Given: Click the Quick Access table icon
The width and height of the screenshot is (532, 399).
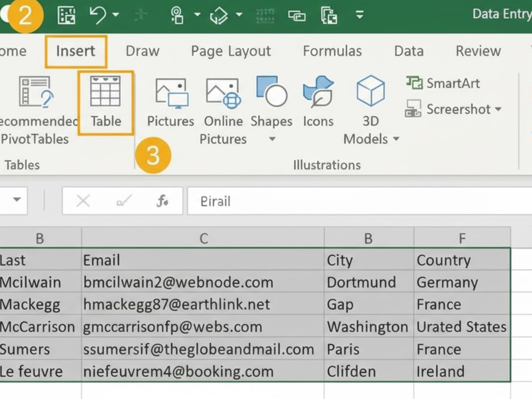Looking at the screenshot, I should point(66,15).
